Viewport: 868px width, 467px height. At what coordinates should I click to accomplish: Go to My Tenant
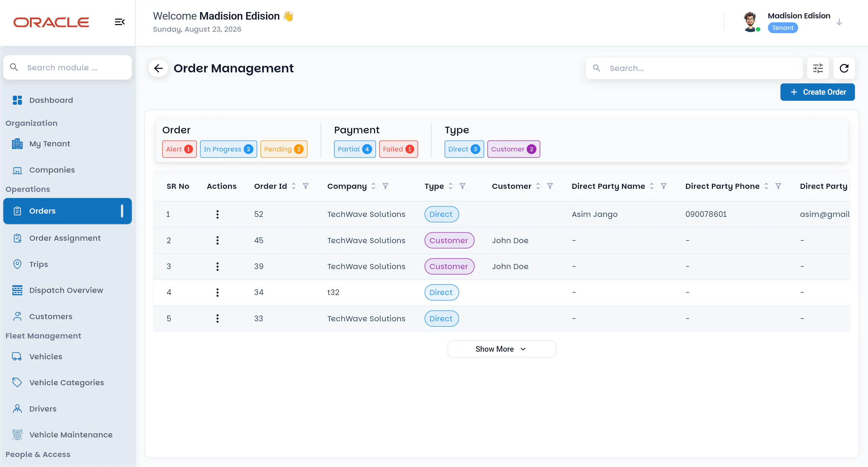point(68,144)
